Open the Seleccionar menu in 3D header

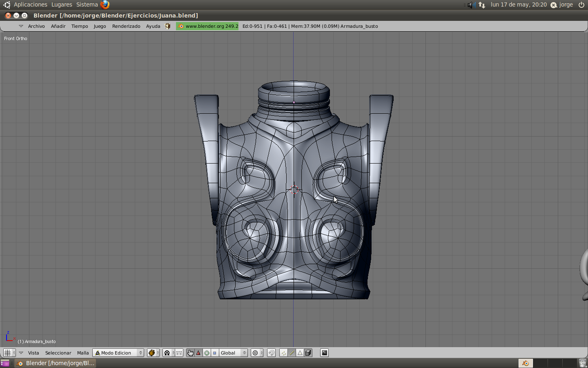pyautogui.click(x=58, y=353)
